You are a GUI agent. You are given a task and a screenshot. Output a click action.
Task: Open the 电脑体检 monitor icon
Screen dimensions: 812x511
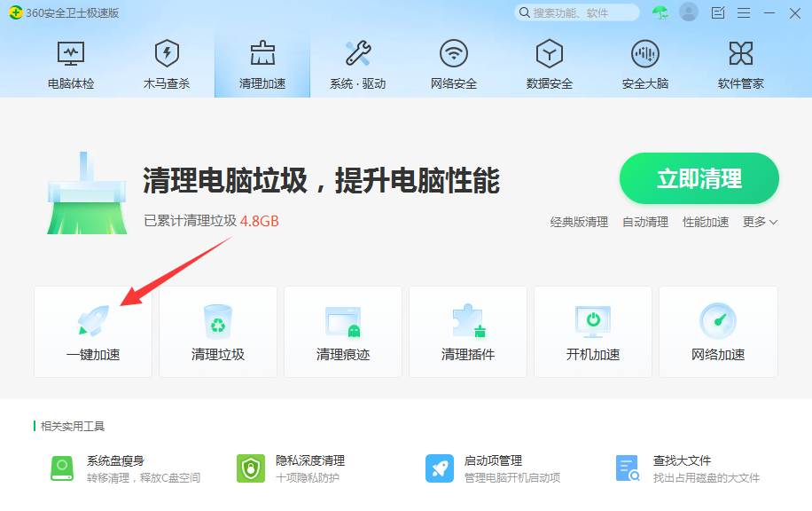(x=71, y=53)
